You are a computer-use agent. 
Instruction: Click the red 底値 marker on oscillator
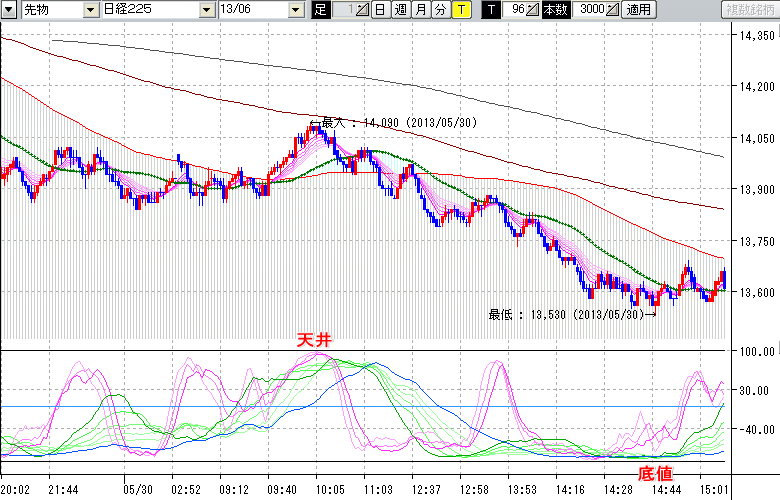pos(654,471)
